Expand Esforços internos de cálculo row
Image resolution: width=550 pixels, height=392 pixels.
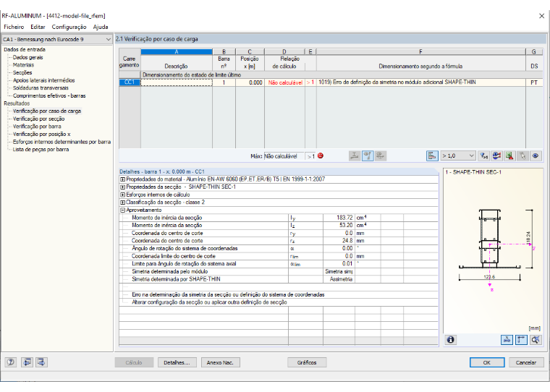(123, 195)
